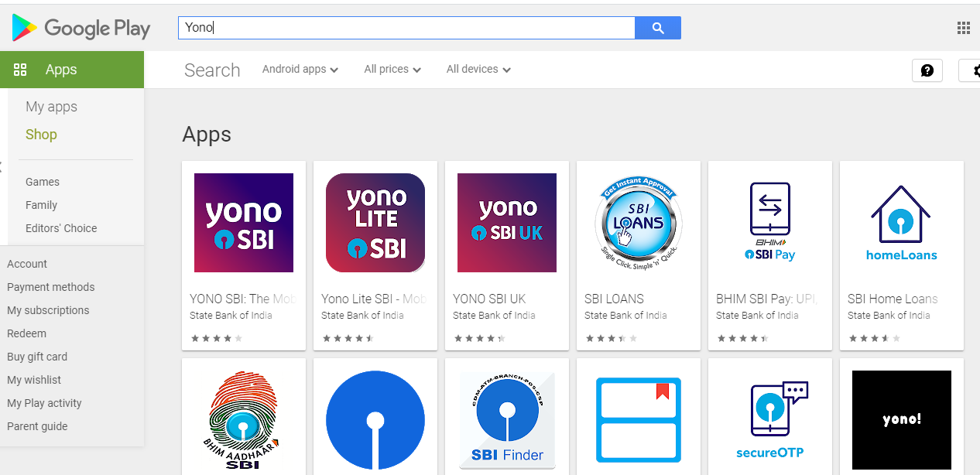The height and width of the screenshot is (475, 980).
Task: Expand the All prices filter dropdown
Action: tap(392, 70)
